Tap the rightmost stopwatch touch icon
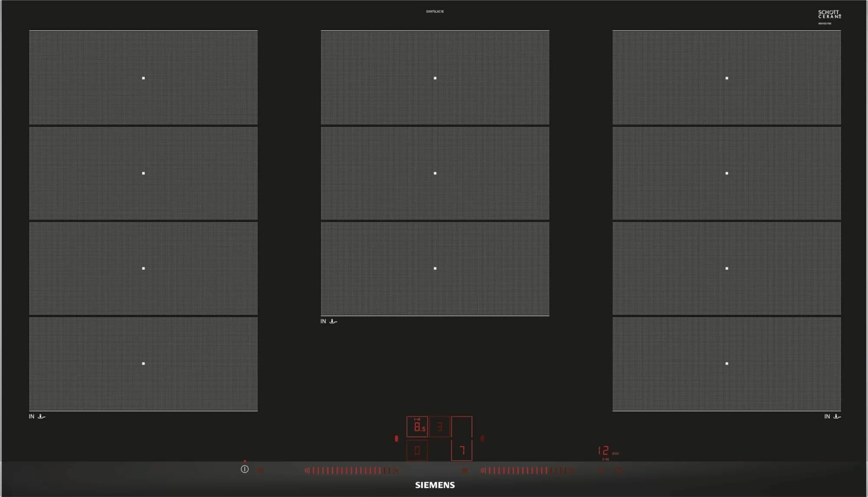 click(x=618, y=470)
